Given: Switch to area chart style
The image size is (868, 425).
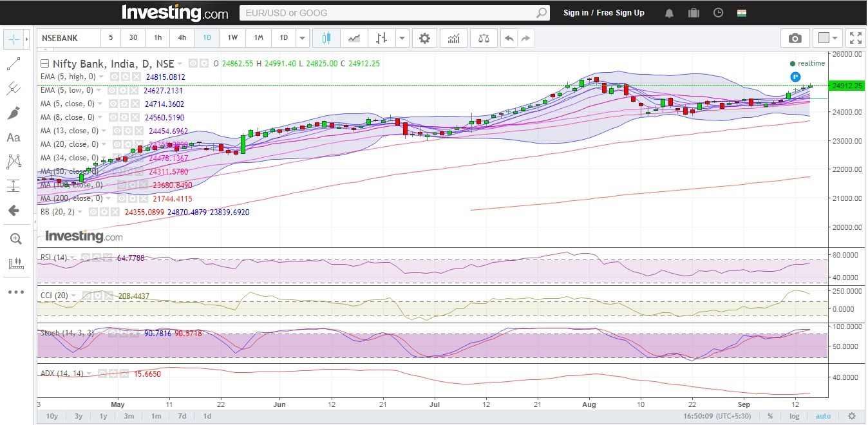Looking at the screenshot, I should pyautogui.click(x=354, y=38).
